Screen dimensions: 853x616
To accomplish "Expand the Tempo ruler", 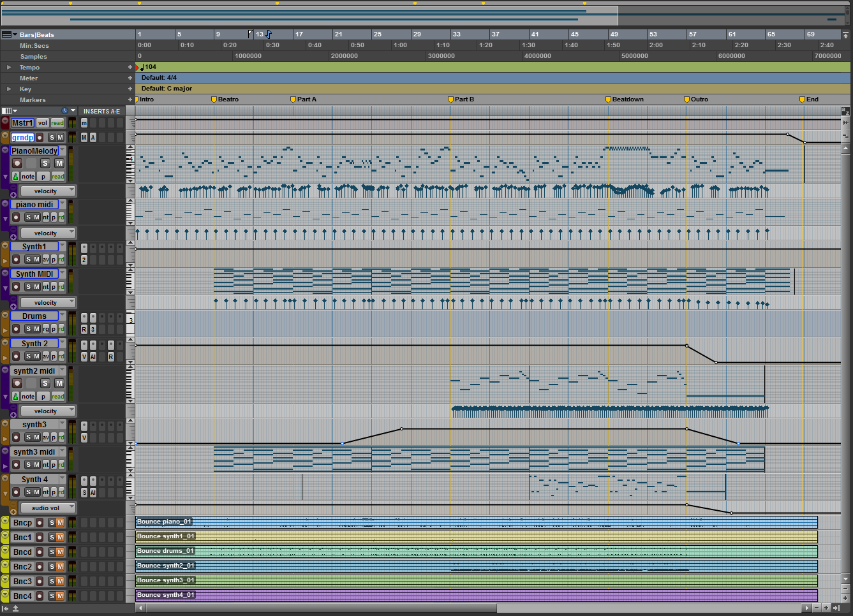I will (9, 67).
